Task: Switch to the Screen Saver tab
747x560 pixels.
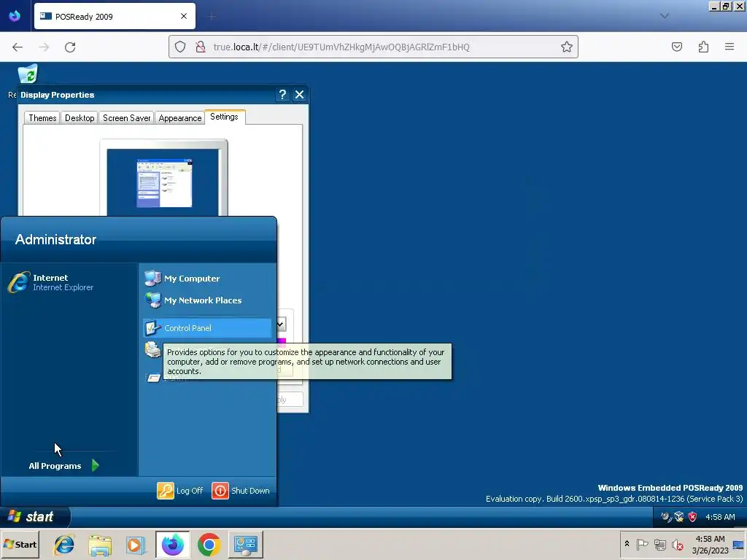Action: [x=127, y=118]
